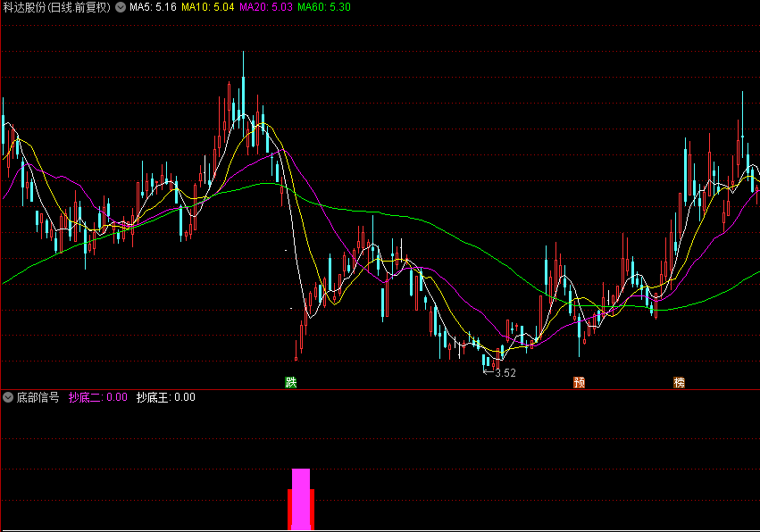This screenshot has width=760, height=532.
Task: Select the white MA5 value label
Action: coord(153,7)
